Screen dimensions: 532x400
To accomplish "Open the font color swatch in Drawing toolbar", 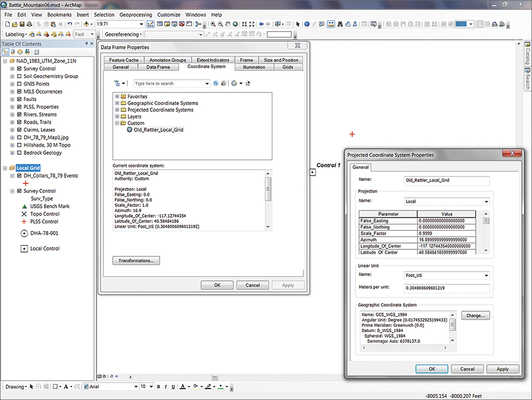I will pyautogui.click(x=182, y=387).
